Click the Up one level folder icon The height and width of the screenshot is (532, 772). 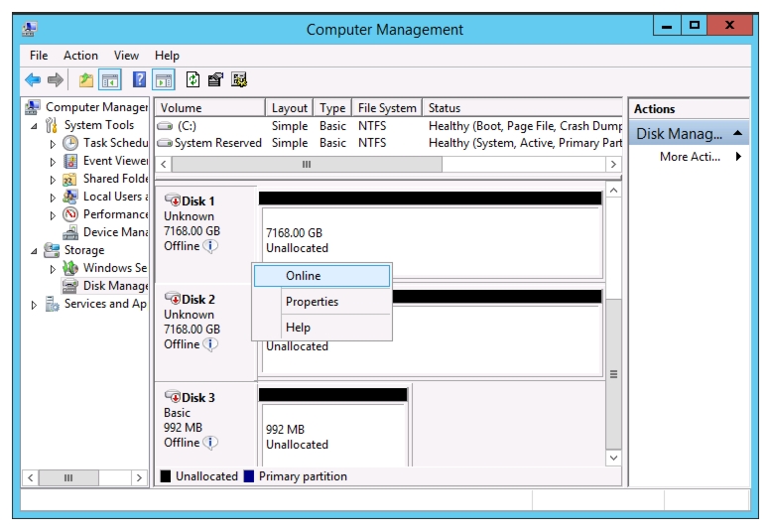tap(86, 79)
